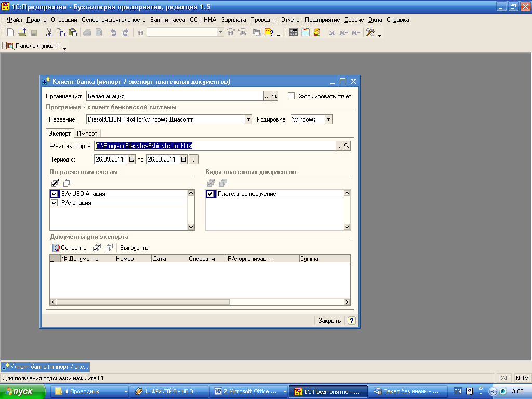Click magnifier icon beside Организация field
This screenshot has height=399, width=532.
tap(275, 96)
